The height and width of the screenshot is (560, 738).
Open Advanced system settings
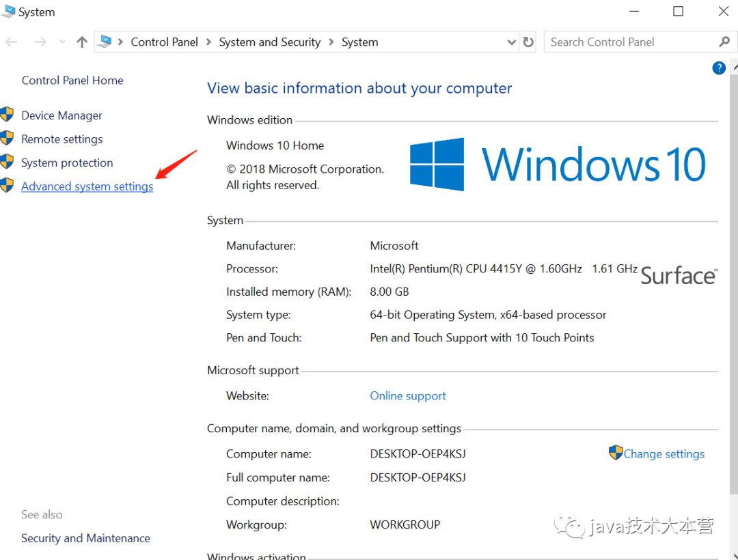pyautogui.click(x=87, y=186)
